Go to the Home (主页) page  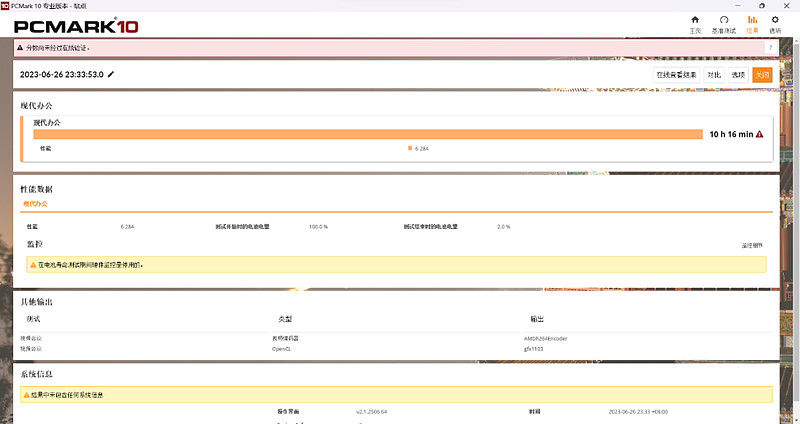(x=695, y=24)
